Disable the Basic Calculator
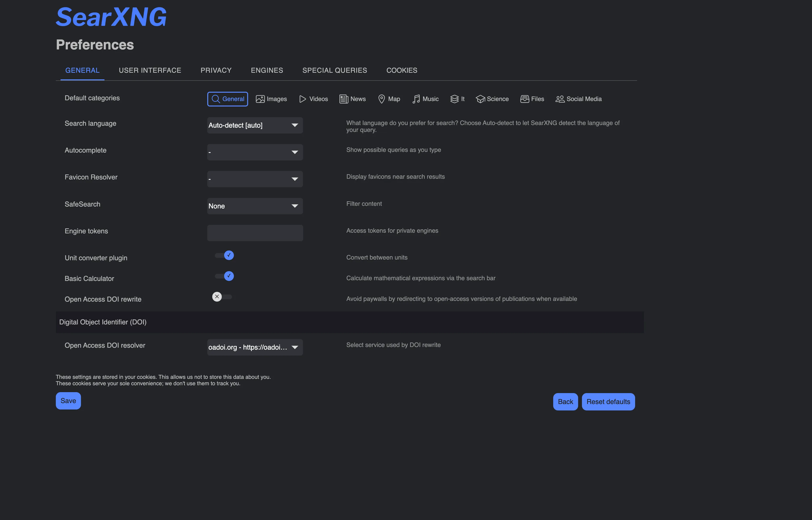 [223, 276]
